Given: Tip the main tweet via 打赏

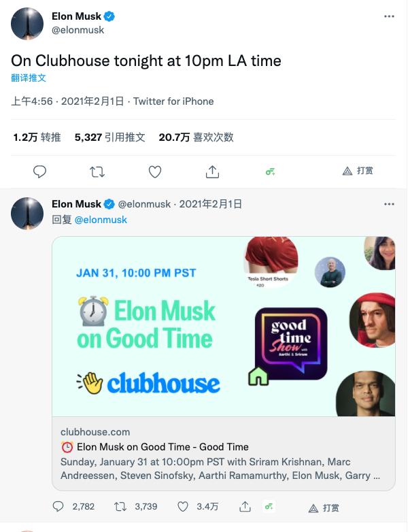Looking at the screenshot, I should point(358,171).
